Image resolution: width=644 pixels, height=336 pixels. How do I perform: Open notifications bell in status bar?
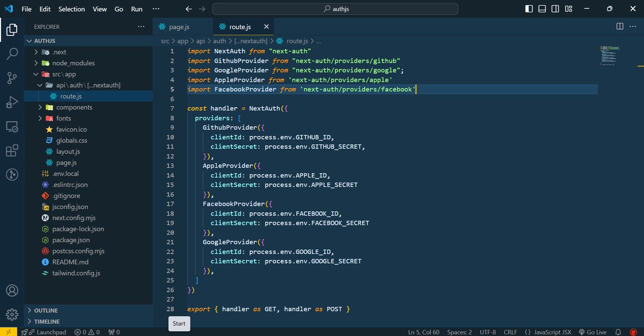(x=618, y=332)
